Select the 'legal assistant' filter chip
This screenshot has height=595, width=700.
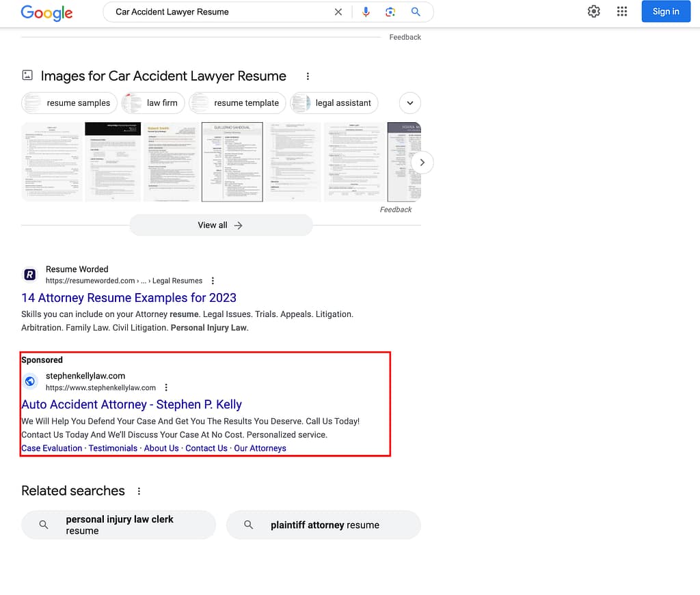[x=334, y=103]
